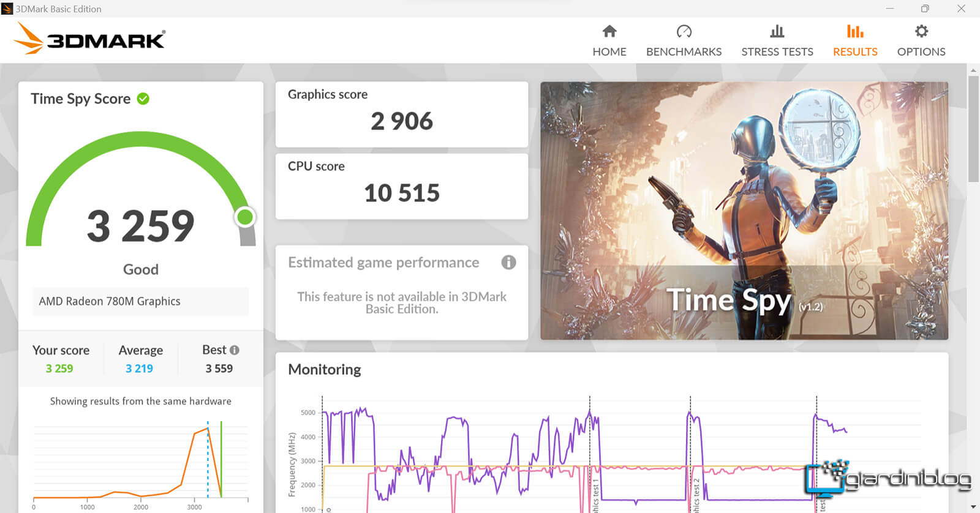Open the STRESS TESTS tab label
The width and height of the screenshot is (980, 513).
(x=777, y=52)
